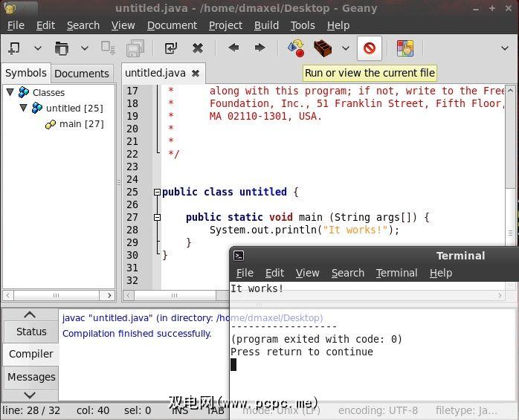Stop execution with the red stop icon

click(369, 48)
